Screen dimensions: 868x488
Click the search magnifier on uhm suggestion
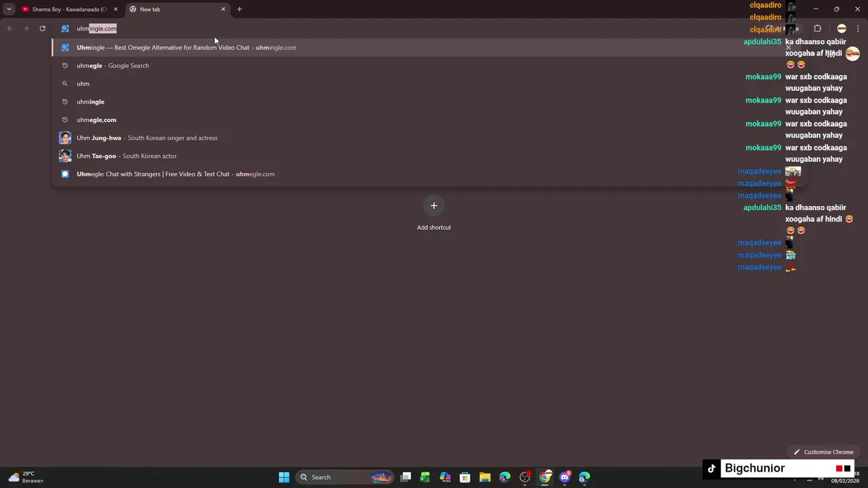coord(65,83)
